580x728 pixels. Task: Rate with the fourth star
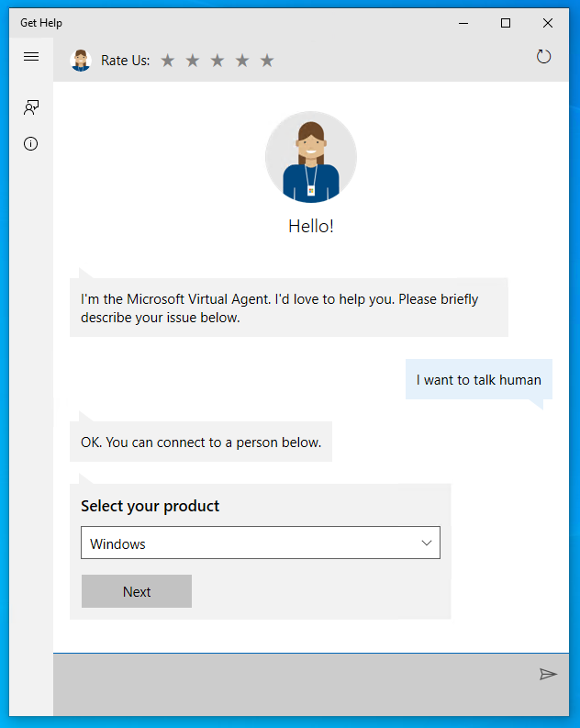242,61
